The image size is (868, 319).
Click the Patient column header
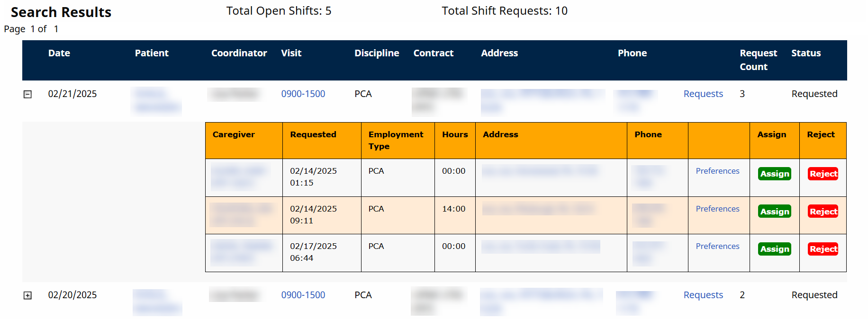pyautogui.click(x=151, y=53)
